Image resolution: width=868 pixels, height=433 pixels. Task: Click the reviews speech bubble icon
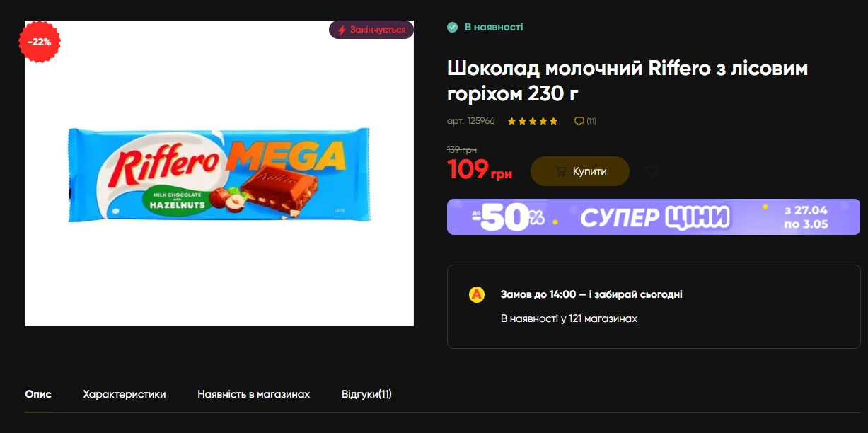pyautogui.click(x=579, y=121)
